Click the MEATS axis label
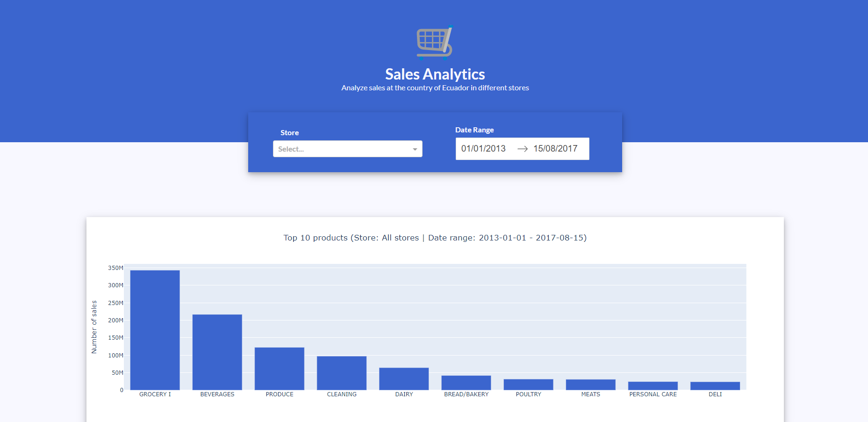This screenshot has height=422, width=868. tap(591, 394)
